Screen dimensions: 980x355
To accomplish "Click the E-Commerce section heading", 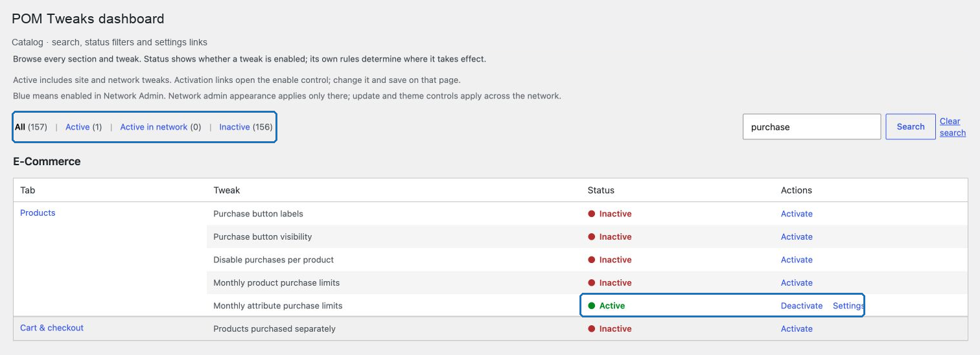I will 47,162.
